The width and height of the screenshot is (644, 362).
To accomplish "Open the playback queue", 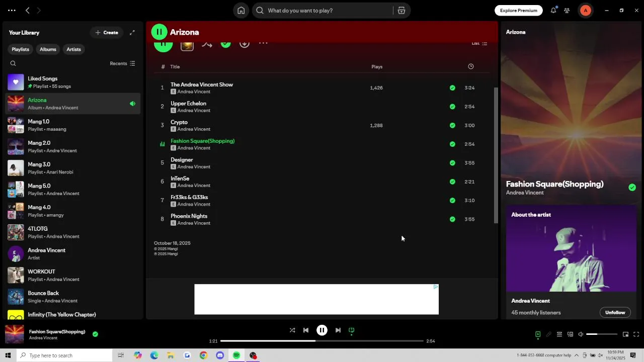I will tap(559, 334).
